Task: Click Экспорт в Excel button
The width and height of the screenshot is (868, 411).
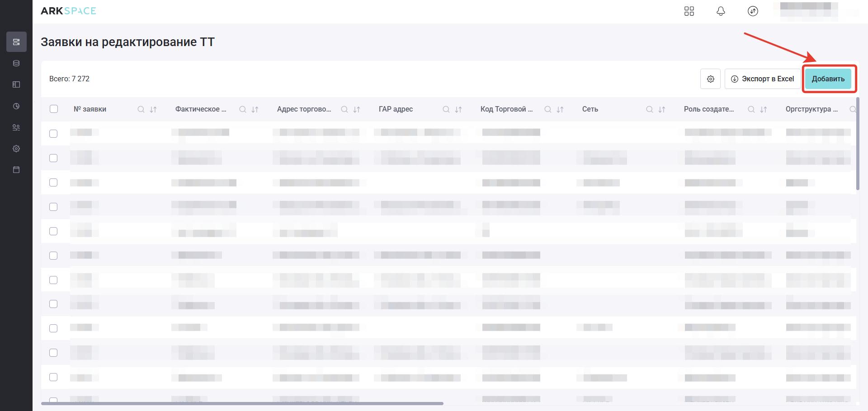Action: point(762,79)
